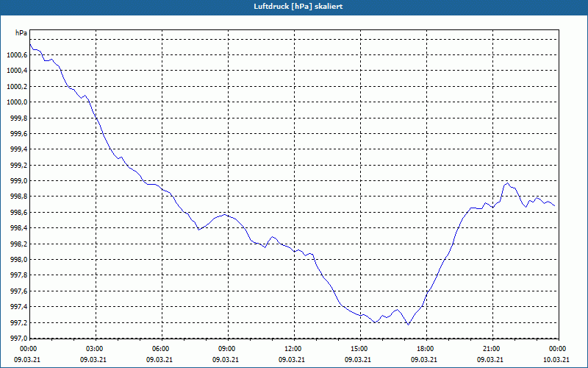The height and width of the screenshot is (368, 588).
Task: Click the 999,0 y-axis label
Action: pos(19,181)
